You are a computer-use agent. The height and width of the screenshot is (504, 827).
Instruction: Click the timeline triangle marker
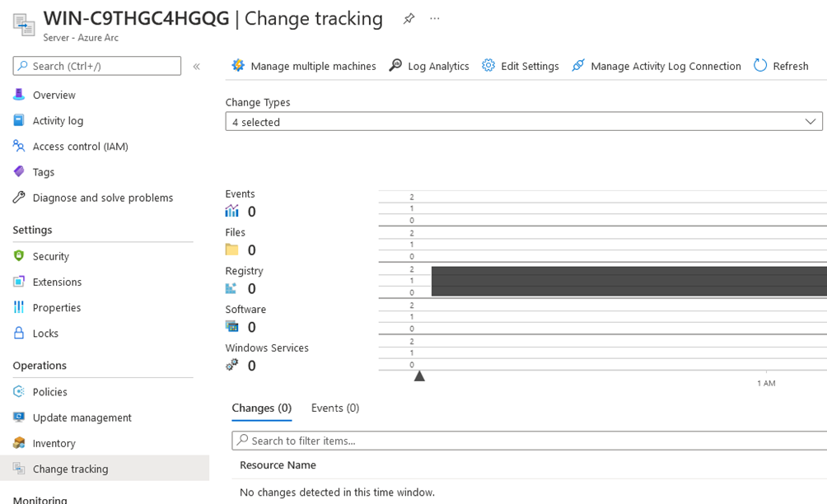click(x=419, y=376)
